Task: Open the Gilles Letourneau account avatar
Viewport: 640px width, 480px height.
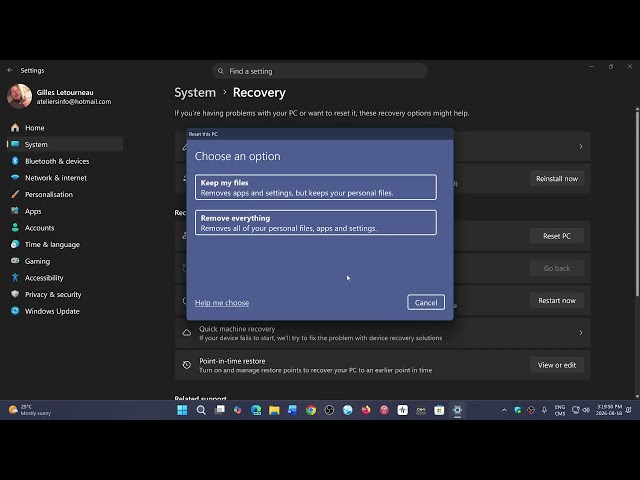Action: point(19,96)
